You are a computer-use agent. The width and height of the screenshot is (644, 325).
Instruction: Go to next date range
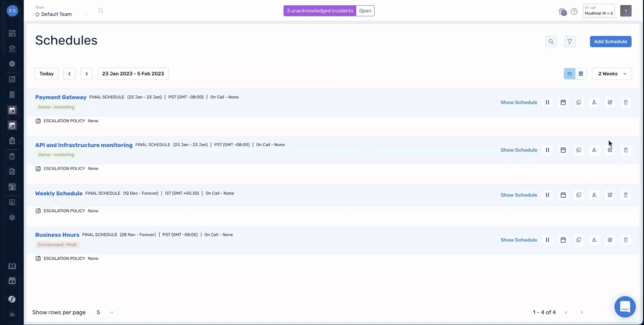[x=87, y=74]
